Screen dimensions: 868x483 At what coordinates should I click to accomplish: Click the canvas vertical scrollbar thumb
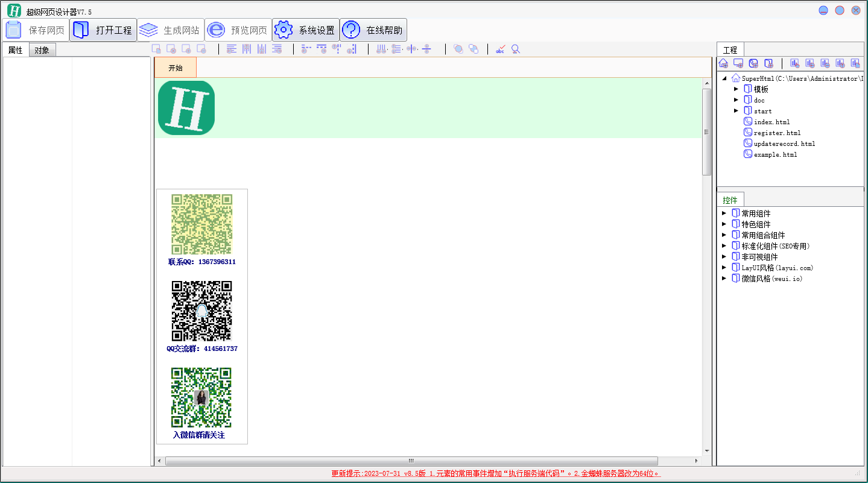(707, 132)
